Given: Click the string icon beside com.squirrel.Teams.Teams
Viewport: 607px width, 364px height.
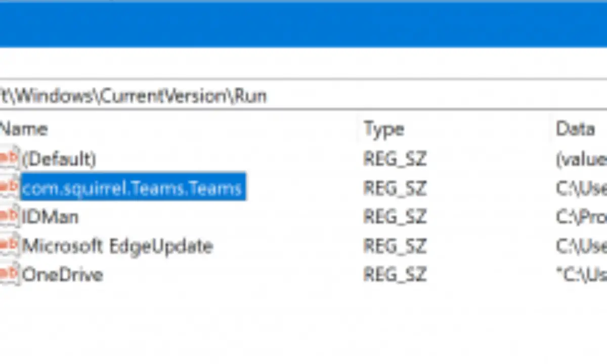Looking at the screenshot, I should point(9,188).
